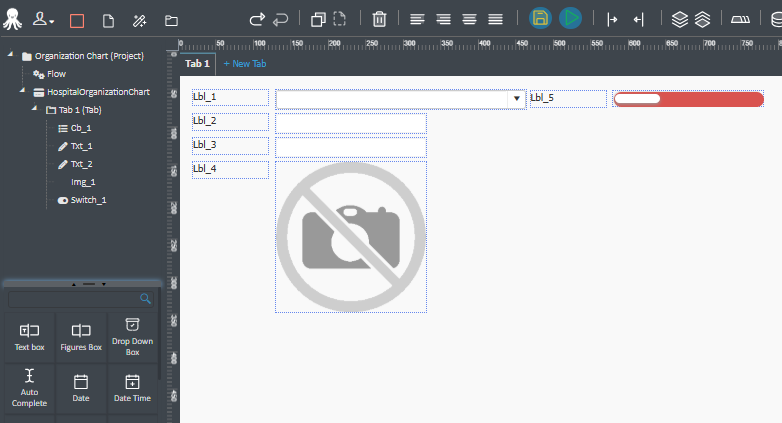
Task: Click the paste dashed-page icon
Action: (x=339, y=19)
